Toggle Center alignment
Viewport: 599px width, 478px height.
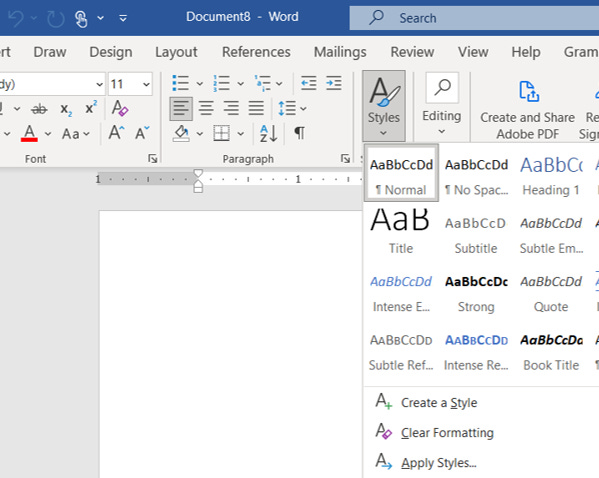pos(206,109)
